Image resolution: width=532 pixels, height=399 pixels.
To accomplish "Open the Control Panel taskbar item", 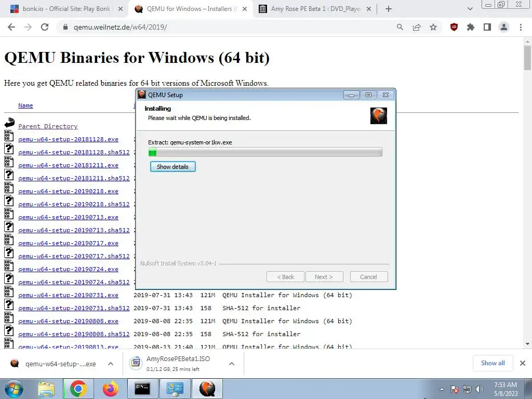I will pos(175,389).
